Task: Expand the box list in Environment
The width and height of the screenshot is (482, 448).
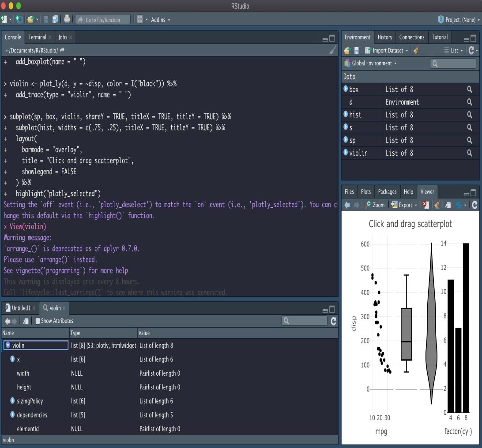Action: [346, 89]
